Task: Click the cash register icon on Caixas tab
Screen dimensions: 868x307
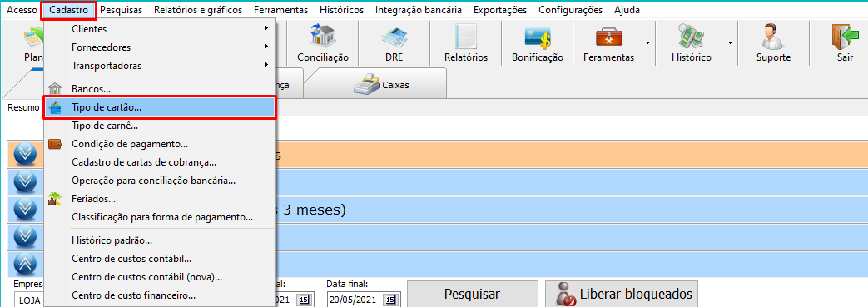Action: [366, 85]
